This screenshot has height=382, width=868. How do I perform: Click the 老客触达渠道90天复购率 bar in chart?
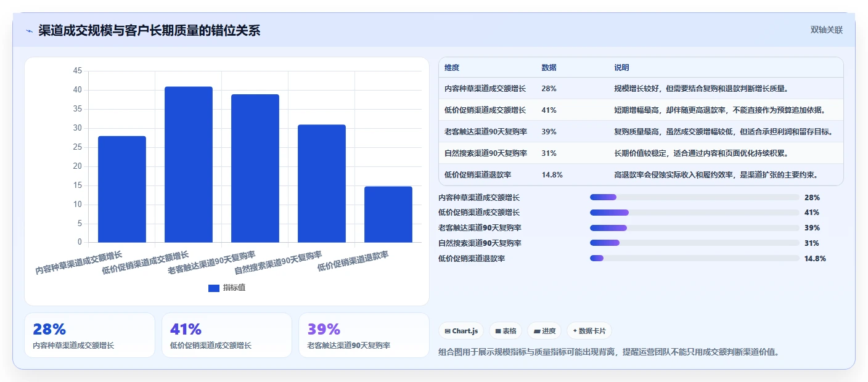click(x=255, y=168)
